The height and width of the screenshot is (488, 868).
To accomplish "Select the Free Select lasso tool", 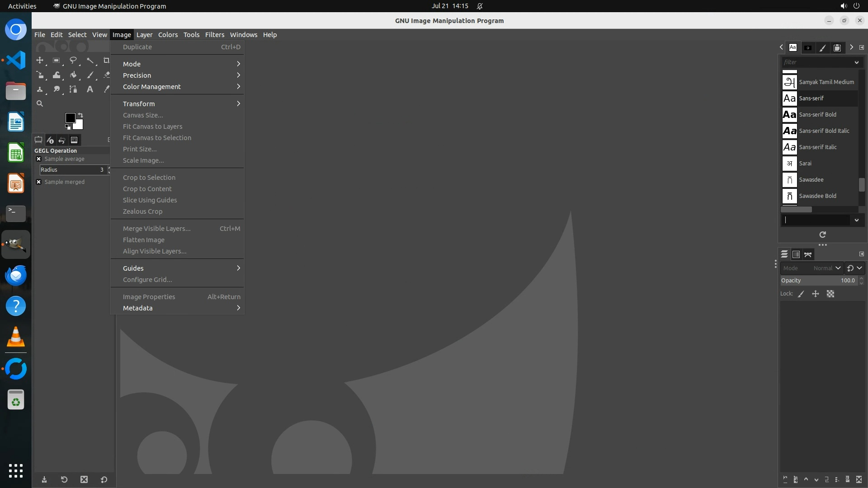I will (x=73, y=61).
